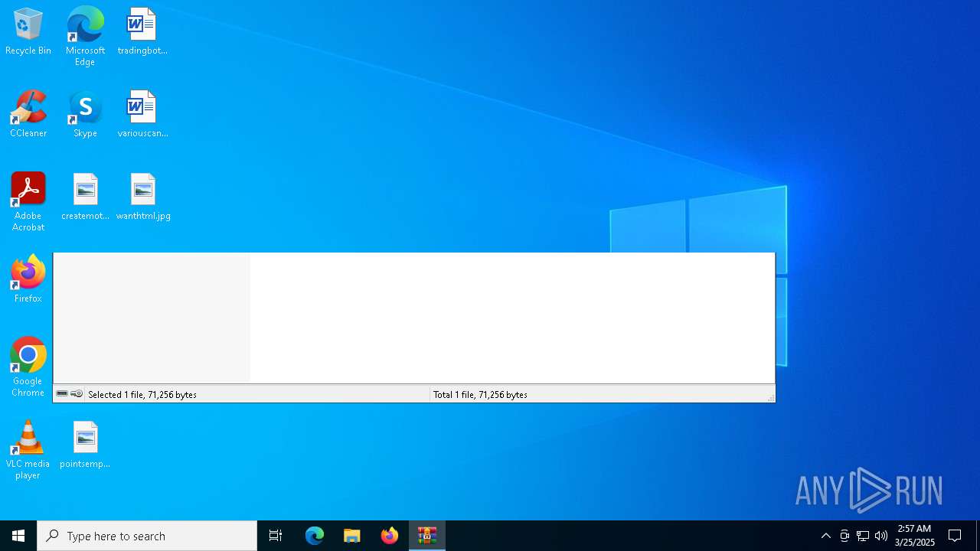
Task: Select the VLC media player desktop shortcut
Action: (28, 450)
